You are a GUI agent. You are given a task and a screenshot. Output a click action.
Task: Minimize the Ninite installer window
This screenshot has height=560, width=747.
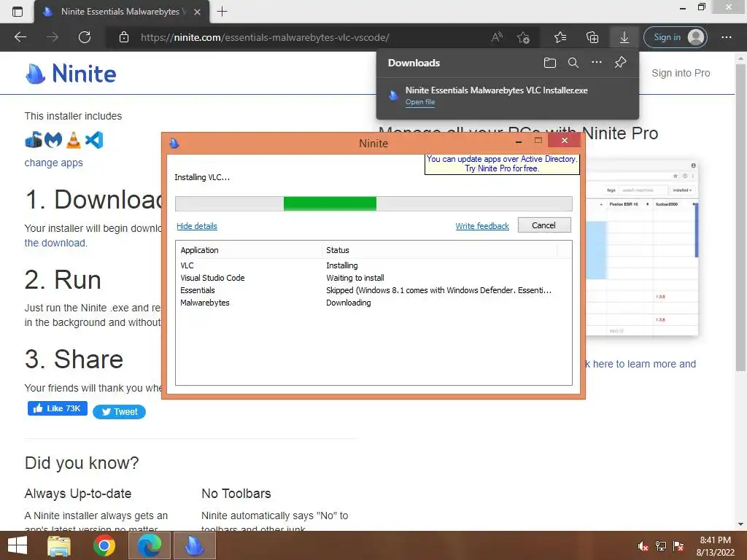pos(519,141)
